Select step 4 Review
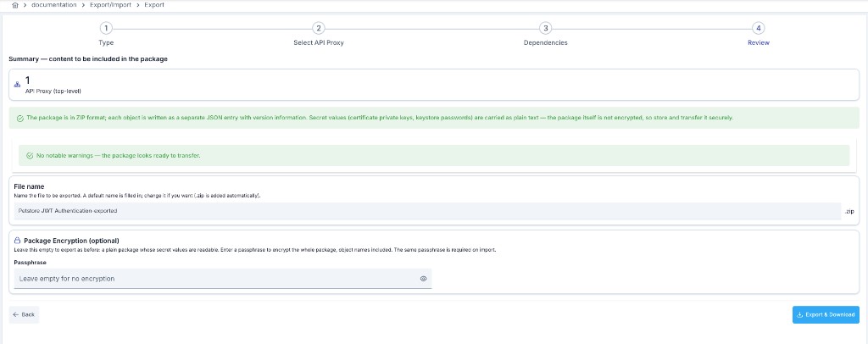This screenshot has width=868, height=344. [x=759, y=34]
